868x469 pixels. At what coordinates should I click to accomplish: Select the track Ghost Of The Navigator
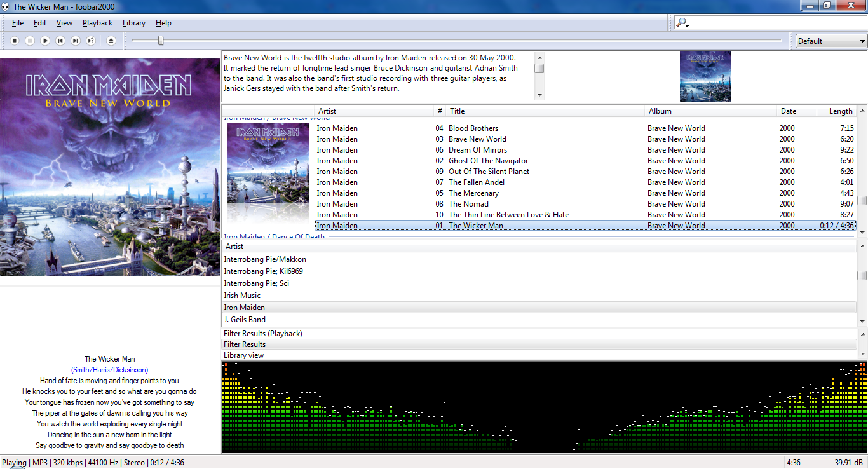point(586,161)
